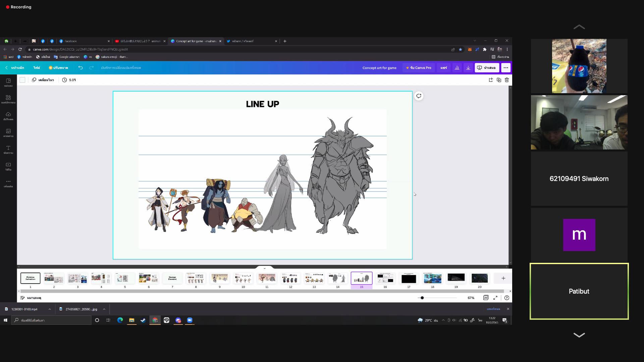
Task: Open the three-dots more menu in header
Action: pyautogui.click(x=506, y=68)
